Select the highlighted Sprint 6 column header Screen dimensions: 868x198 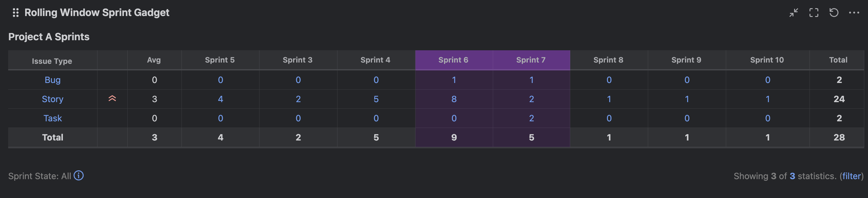point(453,60)
